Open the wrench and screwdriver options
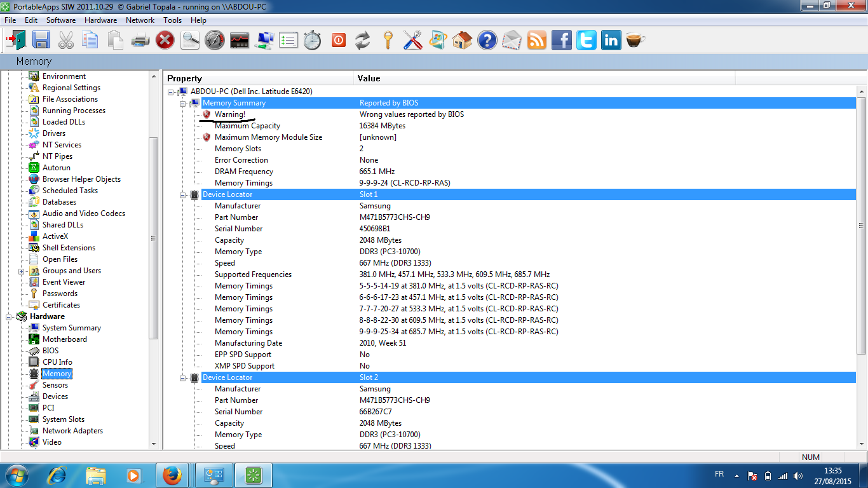 (412, 41)
